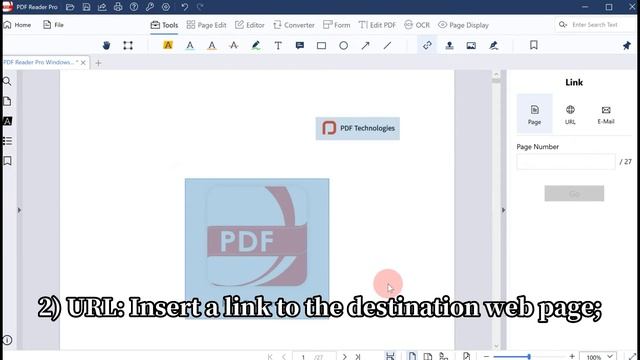Select the content selection tool
Viewport: 640px width, 360px height.
coord(128,45)
